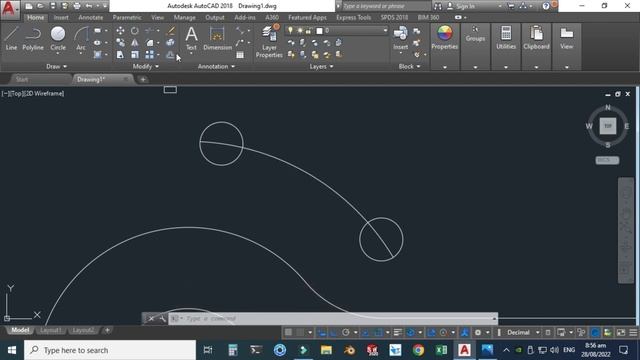640x360 pixels.
Task: Click the Help question mark icon
Action: (546, 6)
